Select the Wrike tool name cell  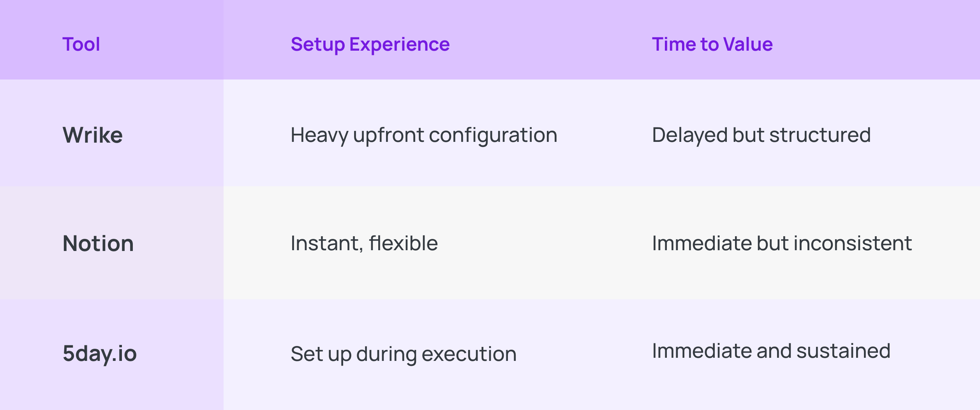pyautogui.click(x=93, y=135)
